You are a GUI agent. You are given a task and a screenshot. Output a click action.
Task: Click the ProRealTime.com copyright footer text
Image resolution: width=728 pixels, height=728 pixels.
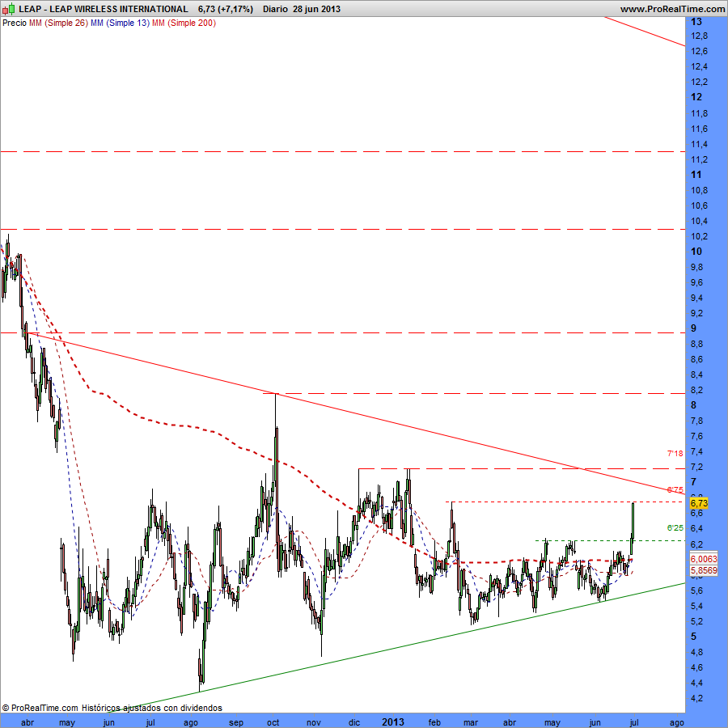click(x=40, y=708)
